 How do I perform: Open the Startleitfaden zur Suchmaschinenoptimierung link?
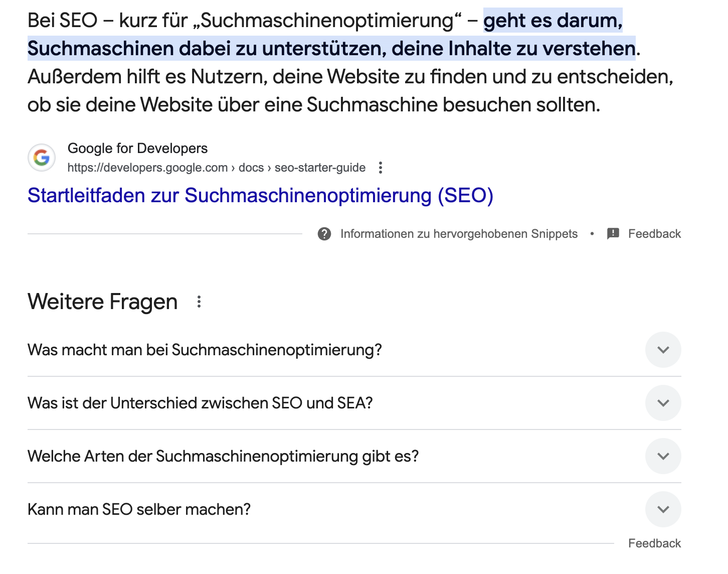[x=260, y=195]
